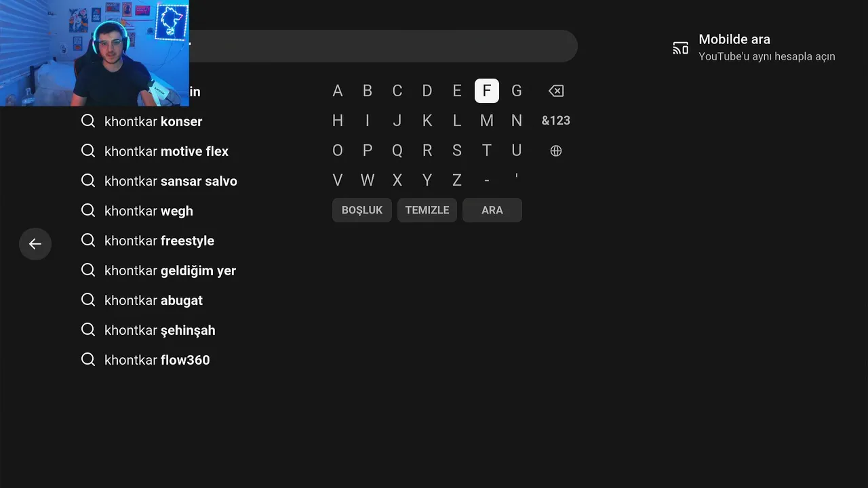Click search icon next to khontkar abugat
This screenshot has width=868, height=488.
[88, 300]
